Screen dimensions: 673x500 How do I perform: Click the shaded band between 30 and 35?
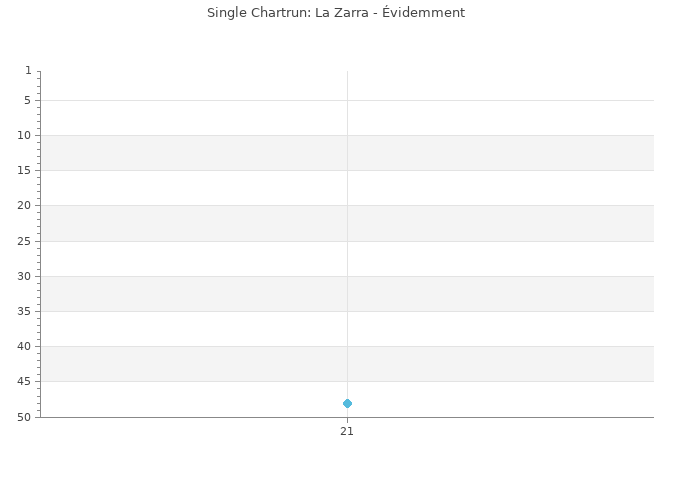click(x=347, y=294)
